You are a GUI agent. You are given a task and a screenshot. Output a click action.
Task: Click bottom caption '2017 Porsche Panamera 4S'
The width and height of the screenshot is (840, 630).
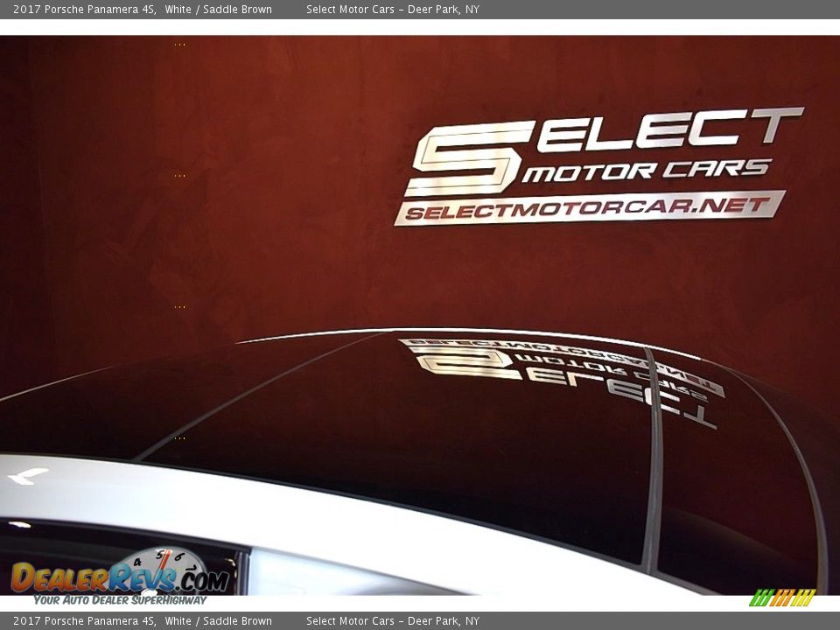(84, 621)
